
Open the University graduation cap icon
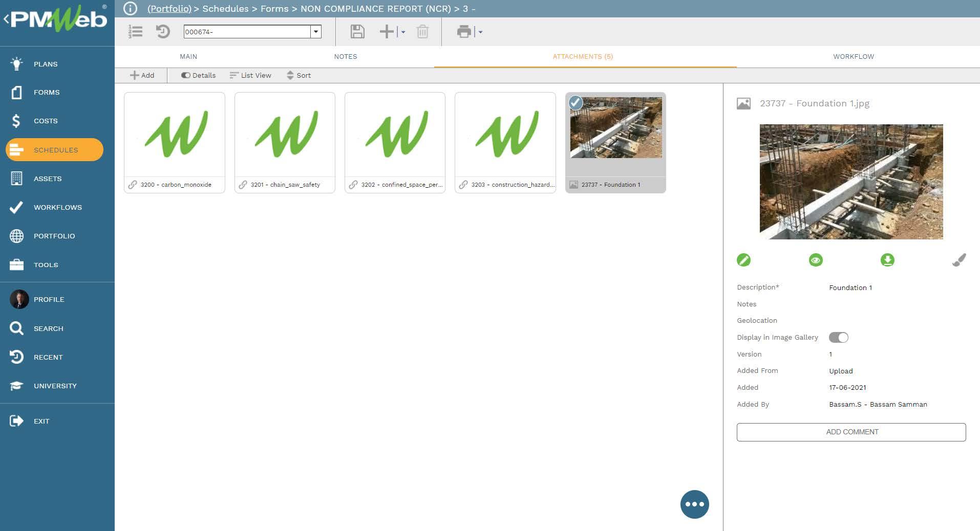[16, 386]
